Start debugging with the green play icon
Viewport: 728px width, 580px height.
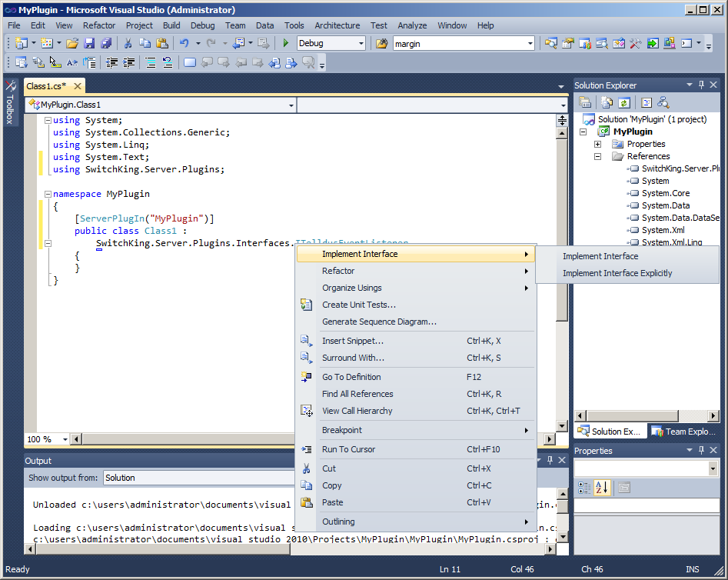pos(285,43)
